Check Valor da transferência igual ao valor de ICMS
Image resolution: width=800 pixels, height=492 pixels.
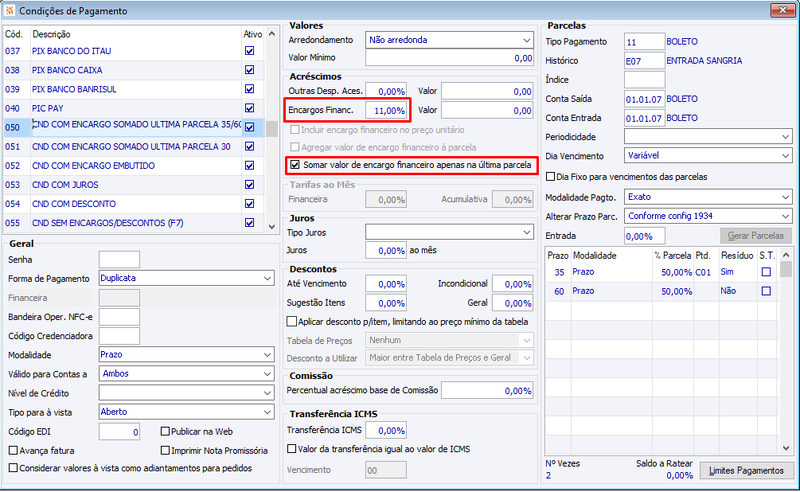292,449
